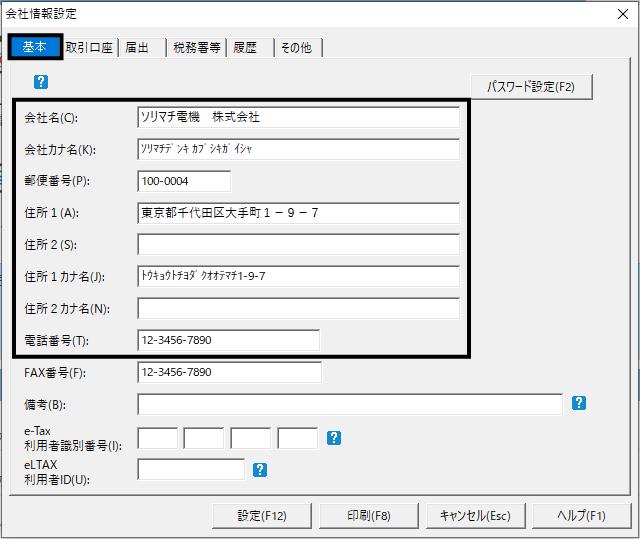Screen dimensions: 640x539
Task: Click the fourth e-Tax identification number box
Action: click(x=298, y=438)
